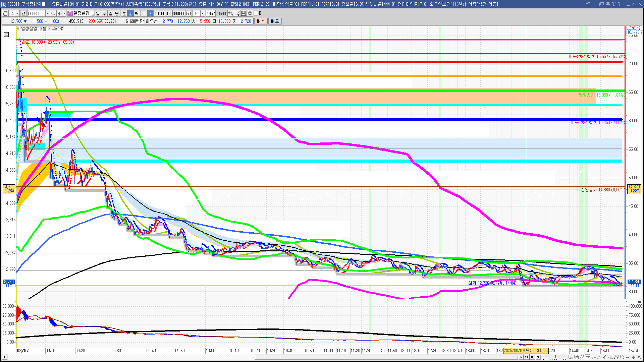The width and height of the screenshot is (644, 362).
Task: Expand the interval value 5 dropdown
Action: click(203, 13)
